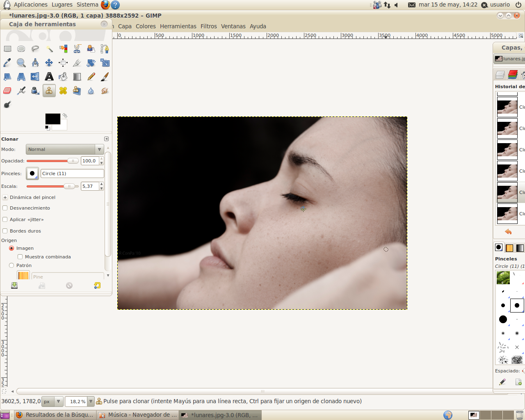Select the Rotate tool
The image size is (525, 420).
click(x=91, y=63)
